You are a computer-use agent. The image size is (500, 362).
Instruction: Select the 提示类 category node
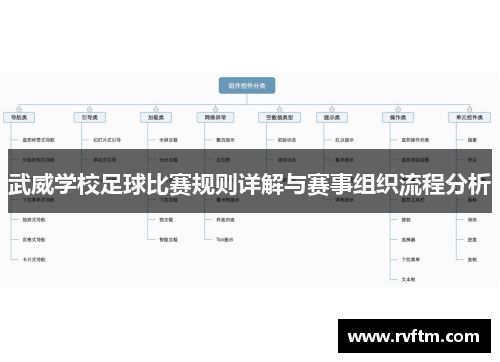click(x=332, y=117)
